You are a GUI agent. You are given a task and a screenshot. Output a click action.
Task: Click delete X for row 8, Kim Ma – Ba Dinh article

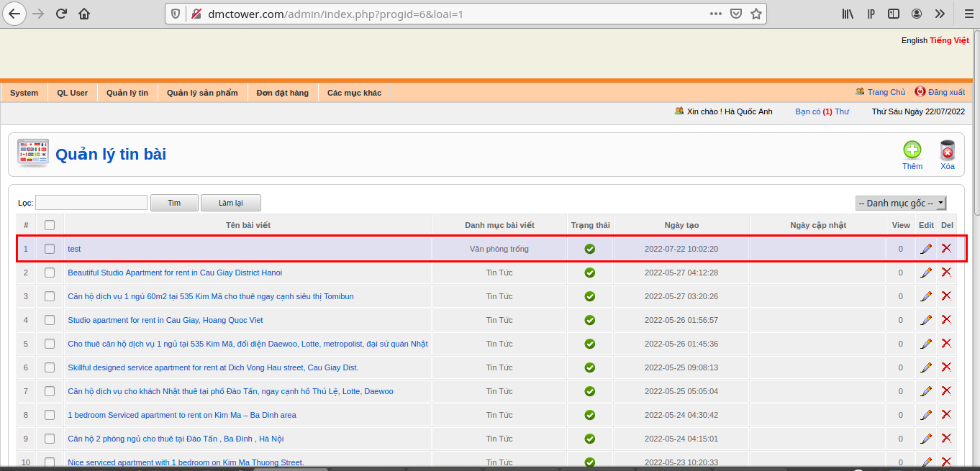(x=946, y=414)
